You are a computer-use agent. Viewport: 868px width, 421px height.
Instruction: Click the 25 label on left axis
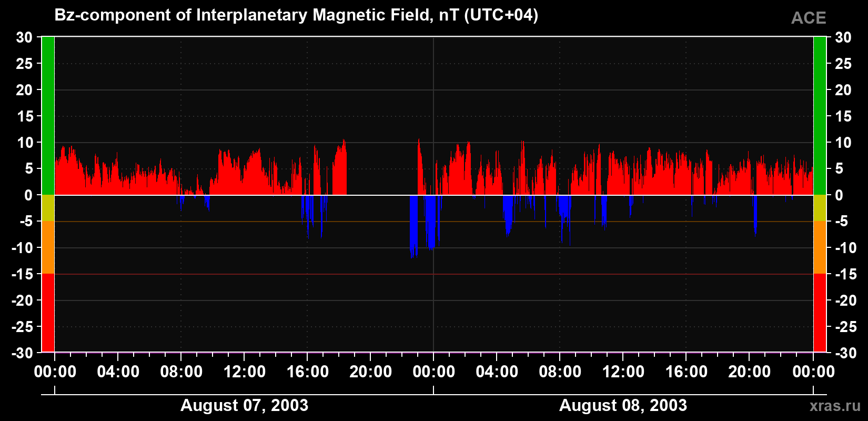coord(24,64)
